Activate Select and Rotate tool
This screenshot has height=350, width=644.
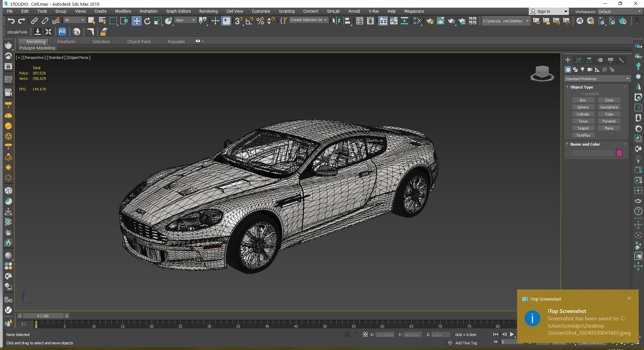(x=147, y=21)
